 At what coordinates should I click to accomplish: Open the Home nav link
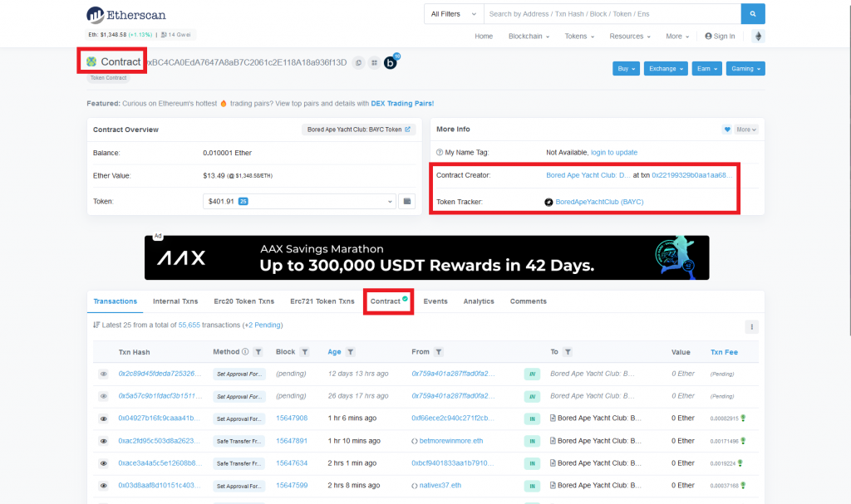484,37
